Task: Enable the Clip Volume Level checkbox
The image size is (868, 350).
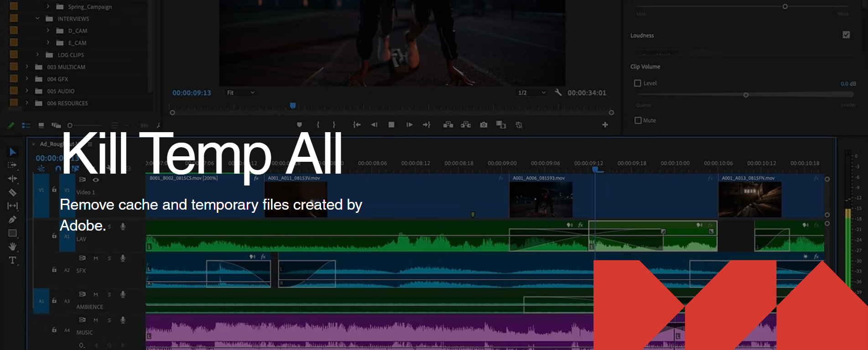Action: point(638,83)
